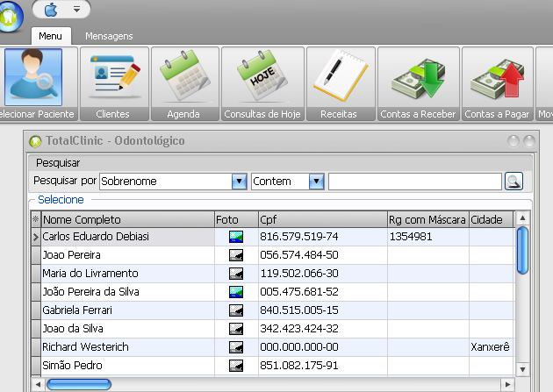Click the search text input field
Image resolution: width=553 pixels, height=392 pixels.
point(414,182)
